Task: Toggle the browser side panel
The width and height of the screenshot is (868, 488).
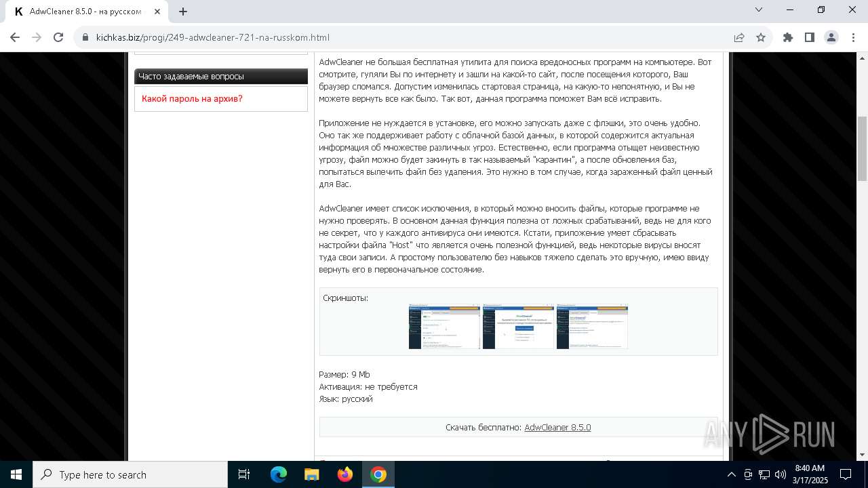Action: [810, 37]
